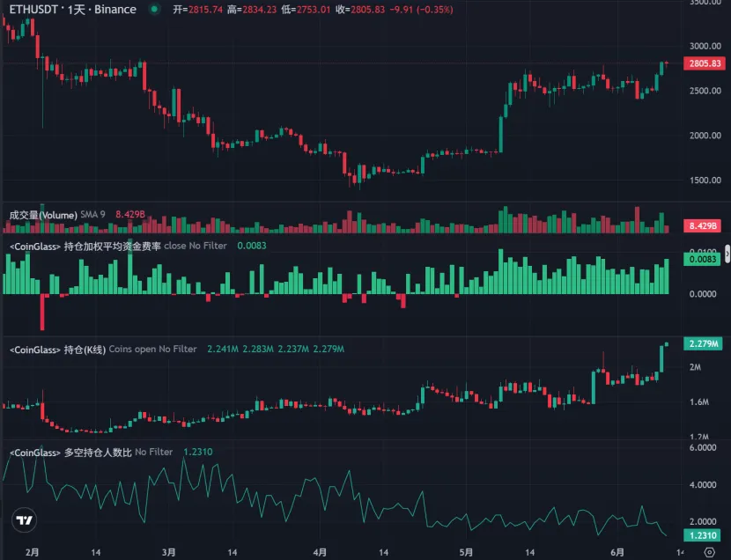The height and width of the screenshot is (560, 731).
Task: Click the 2M open interest axis label
Action: tap(695, 367)
